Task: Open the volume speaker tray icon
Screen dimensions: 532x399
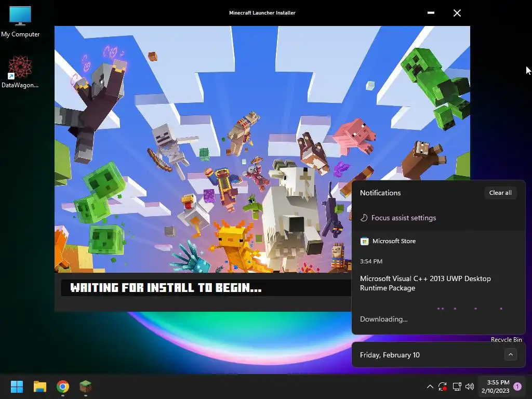Action: click(x=470, y=387)
